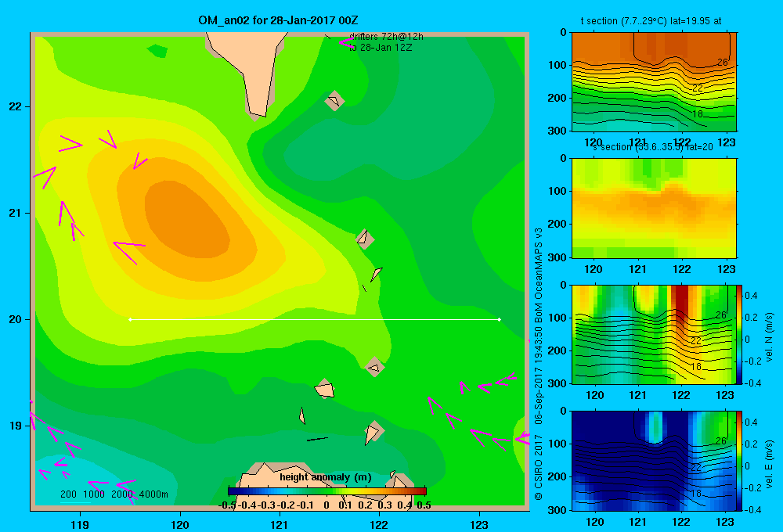Screen dimensions: 783x532
Task: Click the magenta drifter arrow beside drifters label
Action: point(345,43)
